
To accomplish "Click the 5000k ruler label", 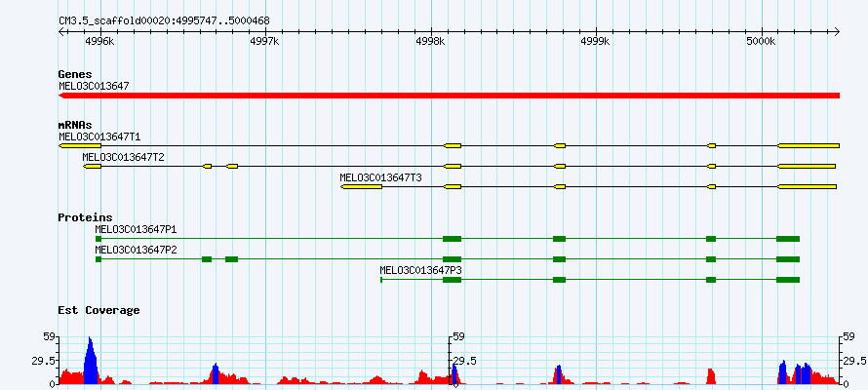I will [x=762, y=40].
